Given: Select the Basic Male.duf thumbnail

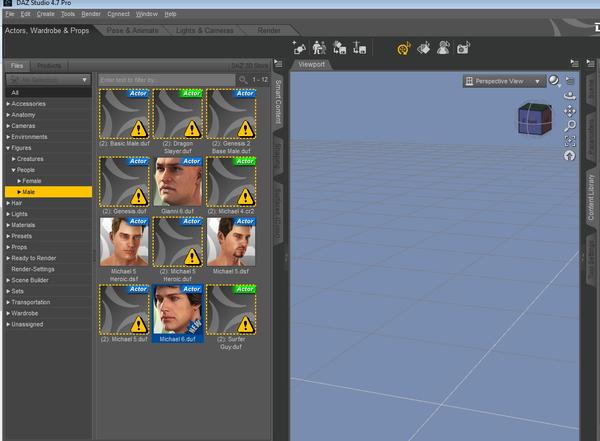Looking at the screenshot, I should click(124, 114).
